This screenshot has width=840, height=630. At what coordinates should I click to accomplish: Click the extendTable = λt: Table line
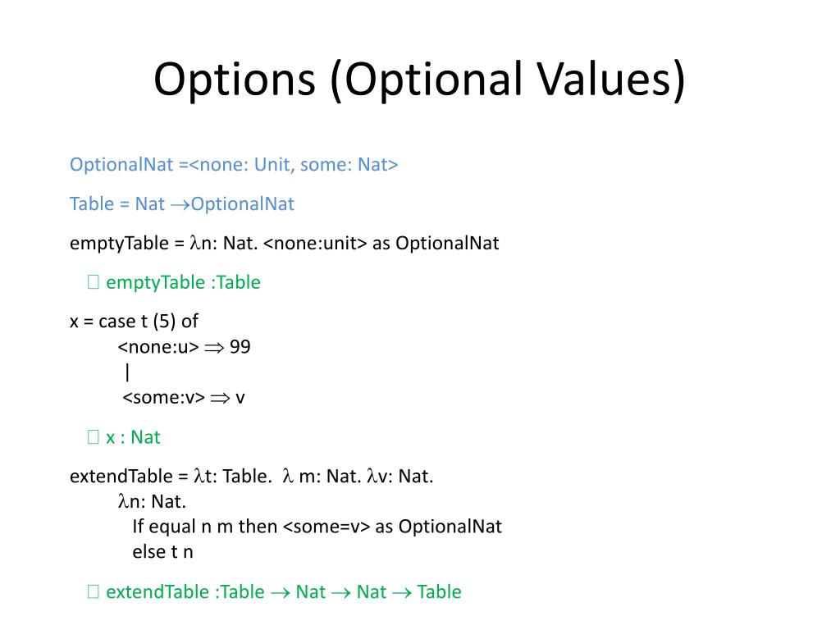click(x=252, y=477)
